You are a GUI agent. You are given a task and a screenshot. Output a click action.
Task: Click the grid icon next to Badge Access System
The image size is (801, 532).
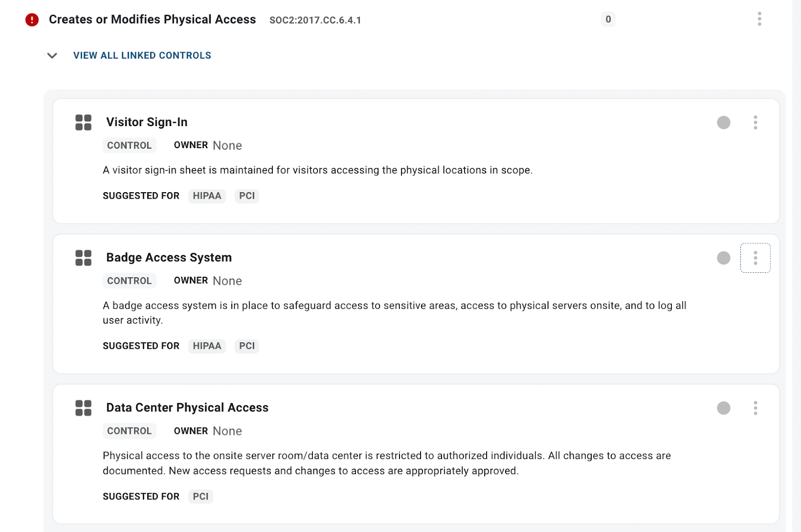point(84,258)
